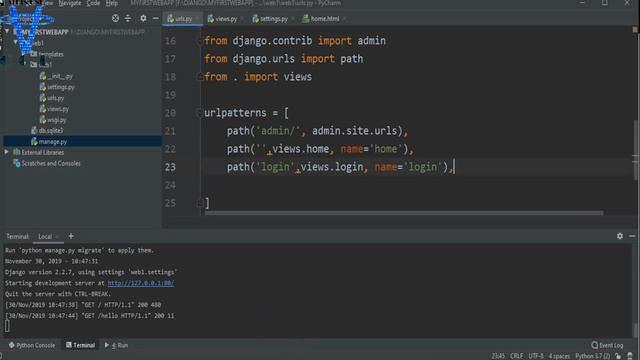This screenshot has width=640, height=360.
Task: Click the fold marker on line 20
Action: (200, 113)
